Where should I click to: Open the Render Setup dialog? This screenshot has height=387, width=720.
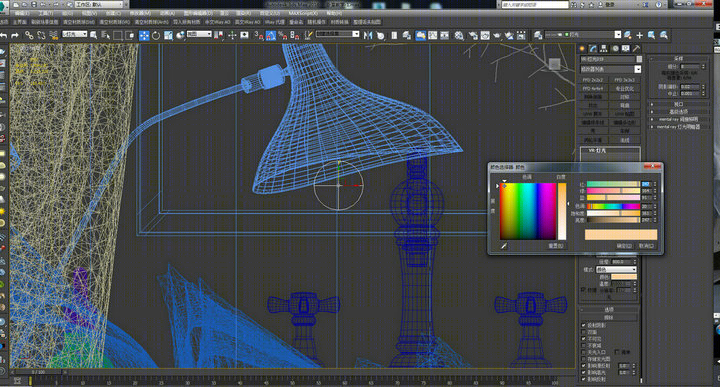tap(472, 35)
